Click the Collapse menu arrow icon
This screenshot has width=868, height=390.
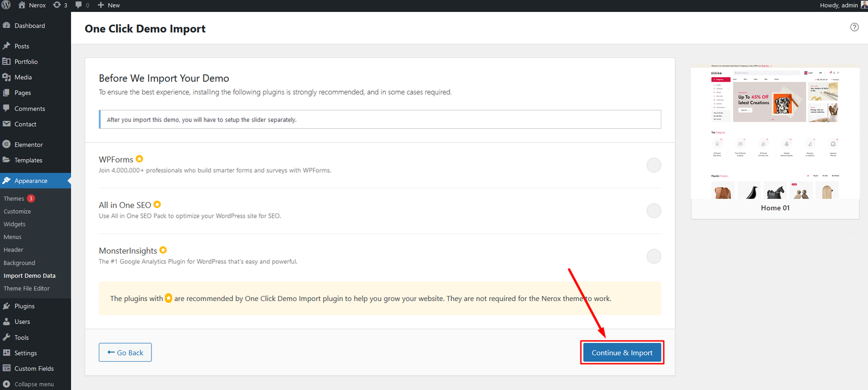tap(7, 384)
